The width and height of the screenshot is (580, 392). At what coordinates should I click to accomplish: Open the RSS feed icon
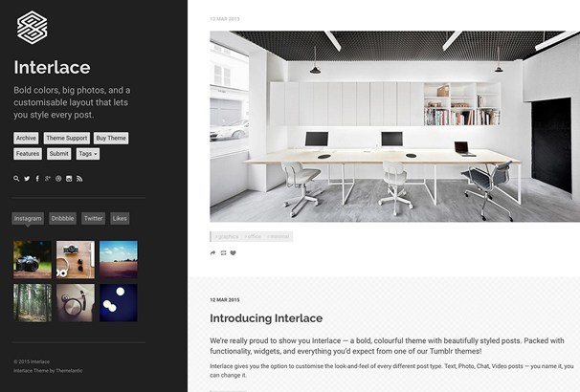click(79, 179)
